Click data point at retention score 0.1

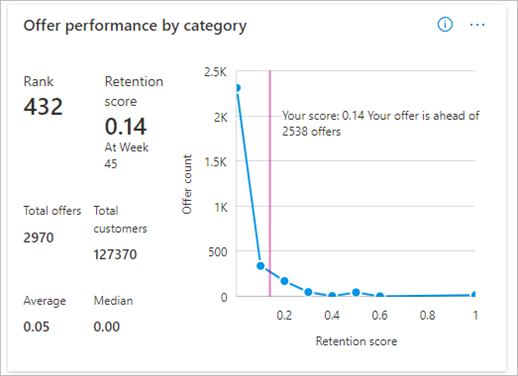[261, 266]
